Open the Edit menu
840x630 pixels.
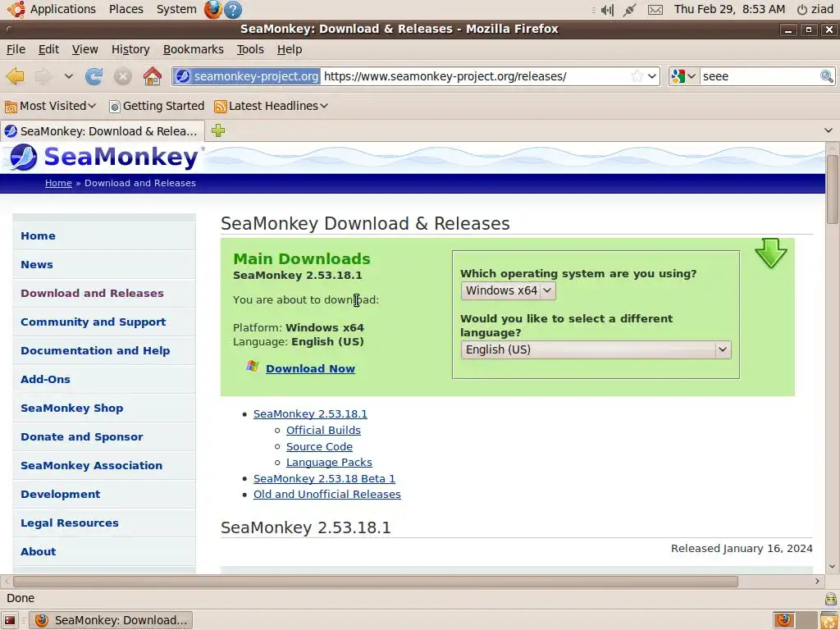click(48, 49)
